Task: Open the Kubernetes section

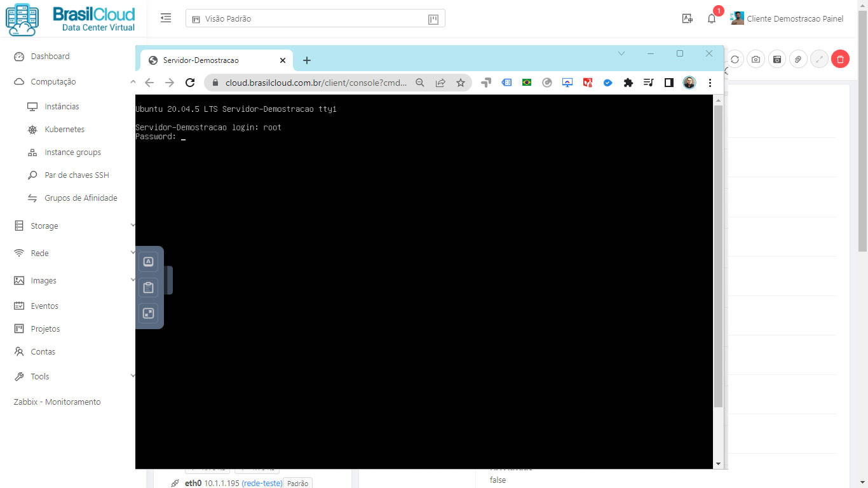Action: (64, 130)
